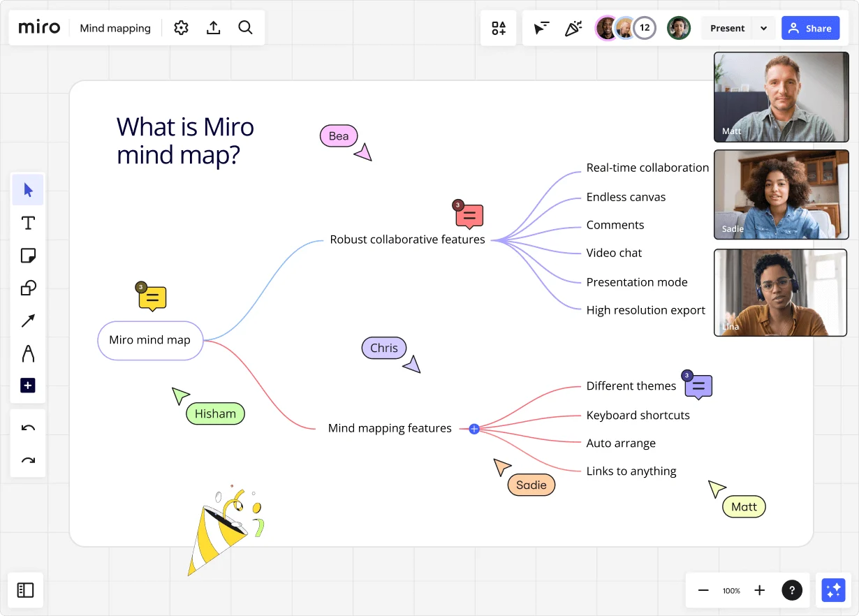Open comment thread on Miro mind map node
The image size is (859, 616).
152,298
